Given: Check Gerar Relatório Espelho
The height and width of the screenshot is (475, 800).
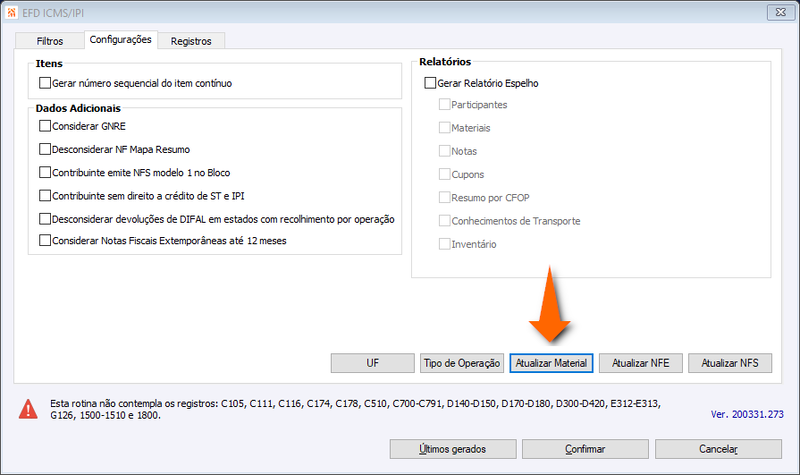Looking at the screenshot, I should (430, 83).
